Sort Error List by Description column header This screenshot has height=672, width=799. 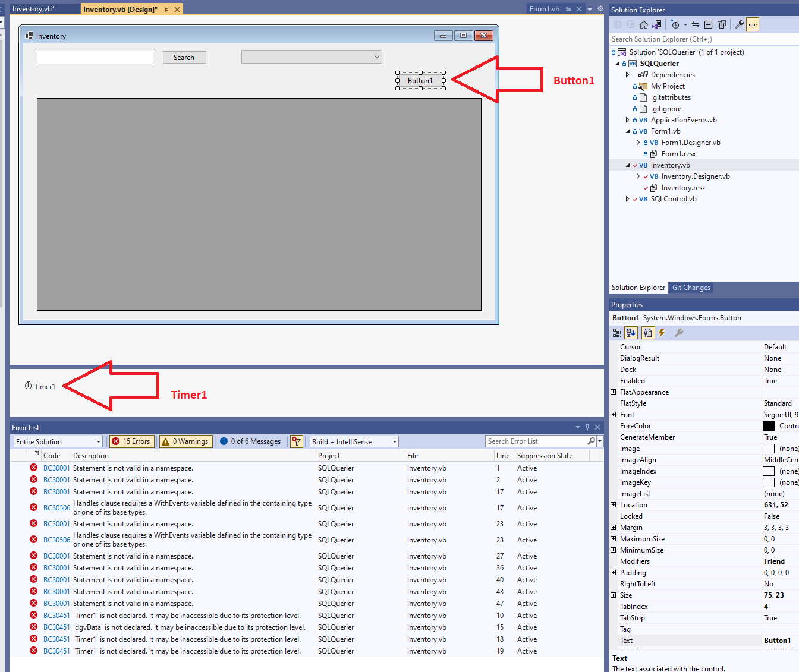tap(193, 456)
